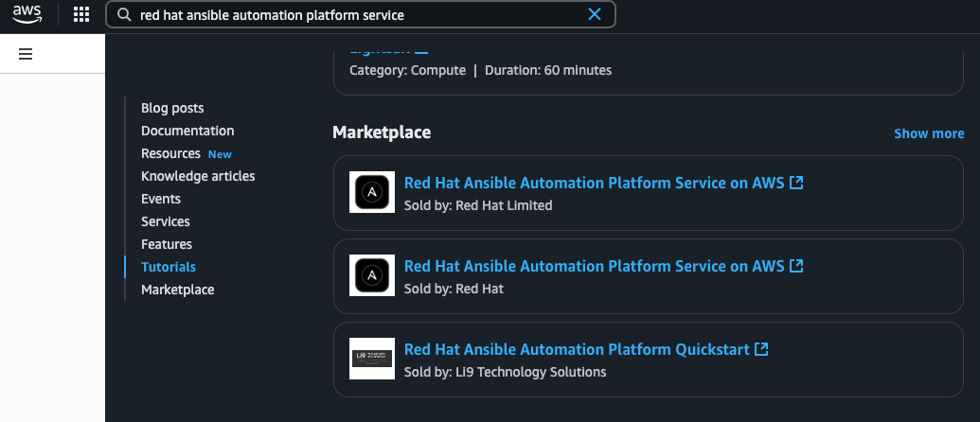Click Ansible logo thumbnail for Red Hat listing

coord(372,275)
